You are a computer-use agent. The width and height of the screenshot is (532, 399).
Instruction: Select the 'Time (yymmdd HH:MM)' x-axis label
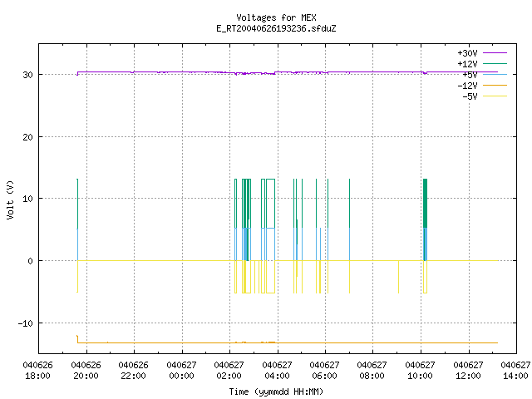[276, 392]
